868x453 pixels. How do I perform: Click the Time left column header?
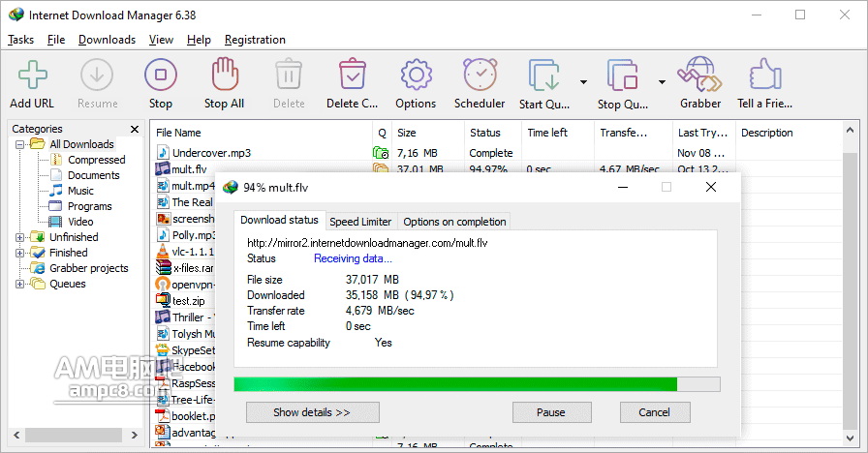tap(557, 133)
